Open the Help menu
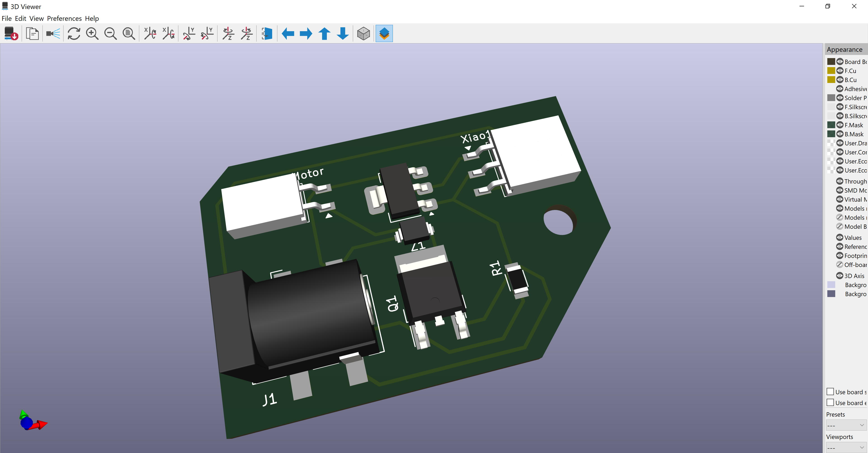The width and height of the screenshot is (868, 453). [92, 18]
